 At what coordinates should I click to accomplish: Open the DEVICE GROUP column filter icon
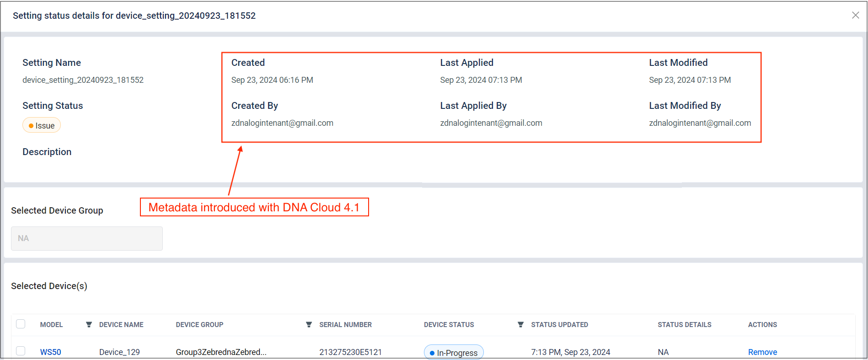tap(309, 325)
